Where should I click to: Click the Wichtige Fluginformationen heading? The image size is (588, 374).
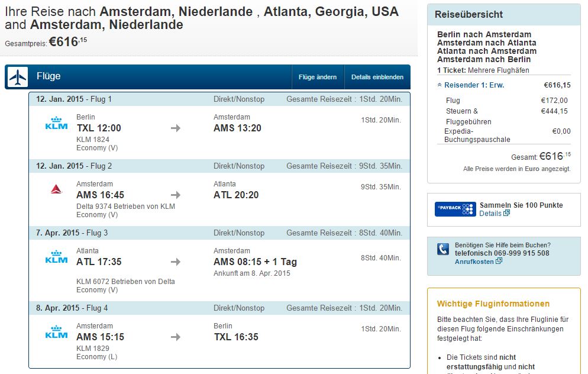(493, 304)
